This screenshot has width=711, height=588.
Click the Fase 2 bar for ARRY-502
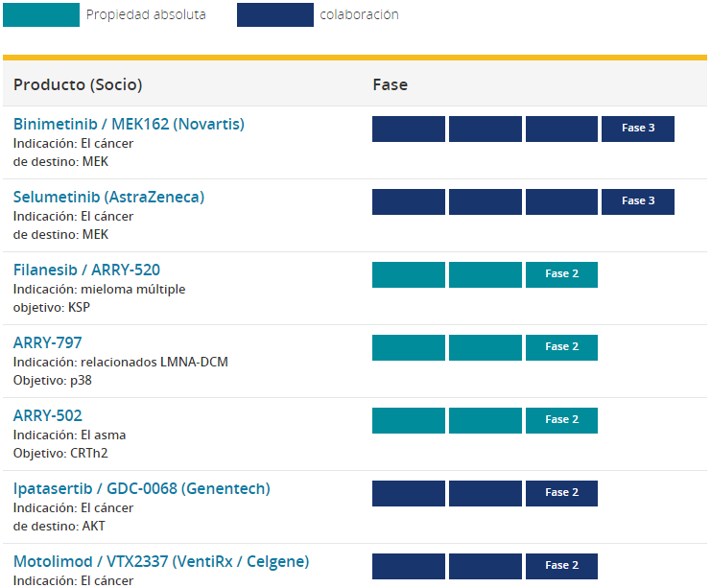562,421
